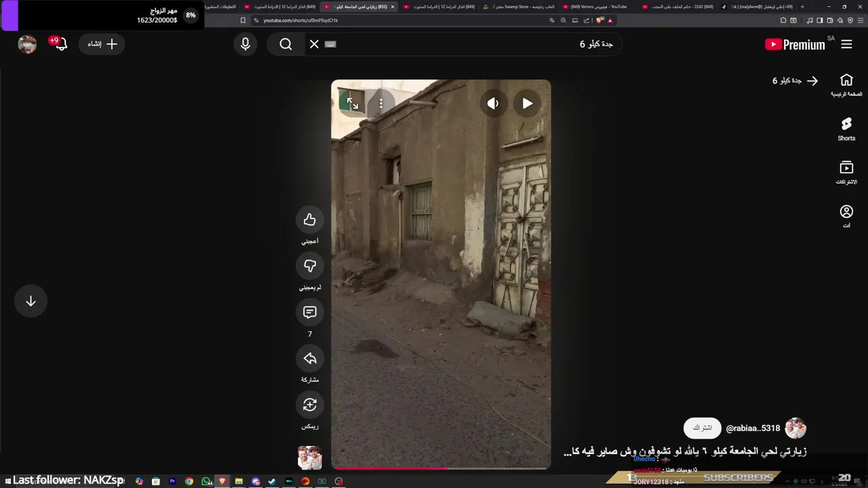Open Shorts in the sidebar
868x488 pixels.
pyautogui.click(x=846, y=129)
